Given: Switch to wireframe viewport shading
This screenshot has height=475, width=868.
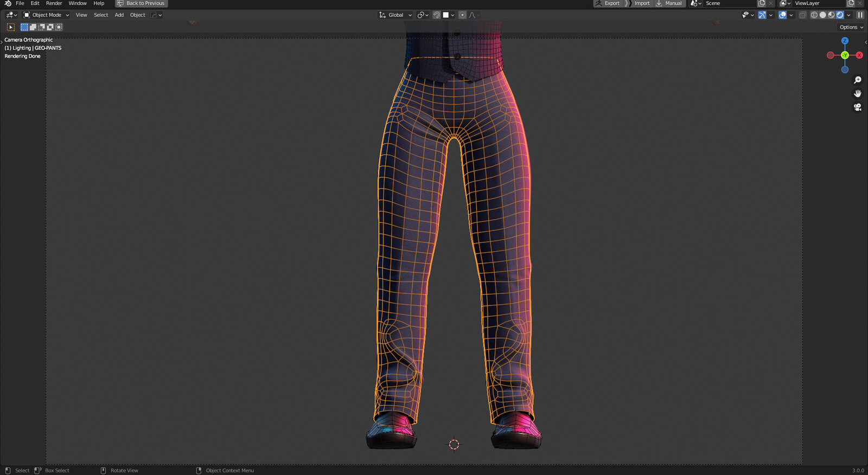Looking at the screenshot, I should coord(814,15).
